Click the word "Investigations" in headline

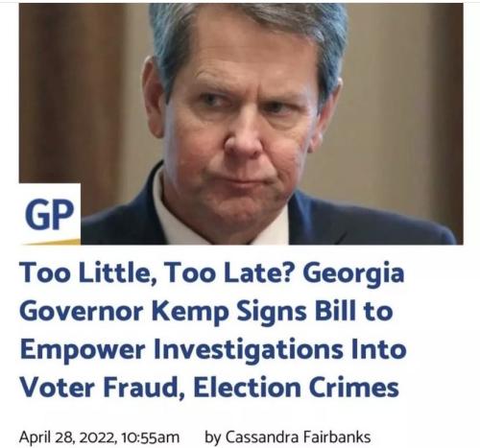pos(249,351)
